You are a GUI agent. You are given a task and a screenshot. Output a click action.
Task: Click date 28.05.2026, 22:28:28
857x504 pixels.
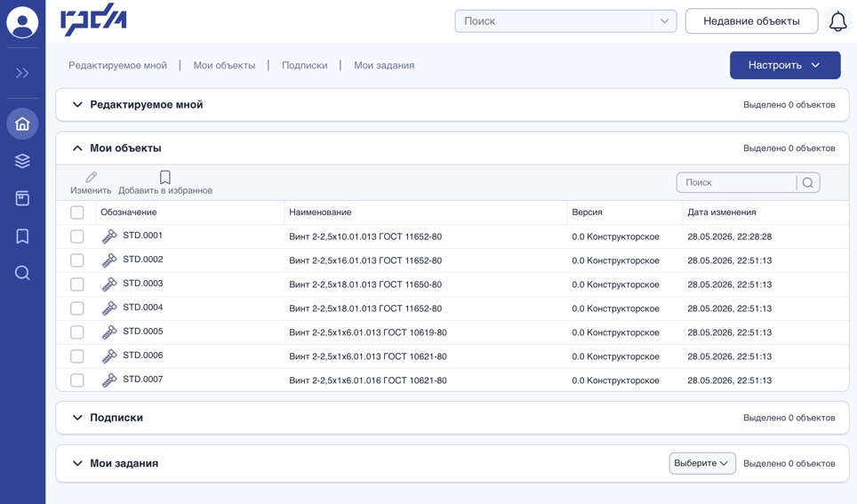pos(730,236)
